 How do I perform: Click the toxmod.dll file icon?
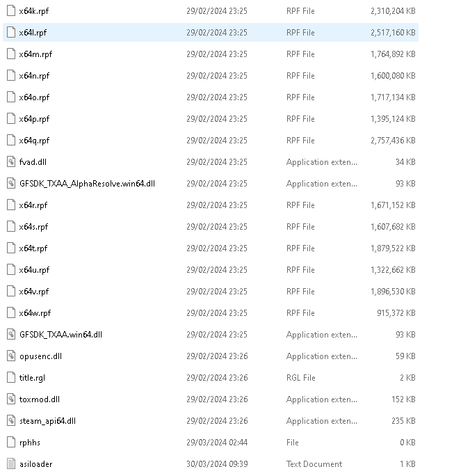[10, 399]
